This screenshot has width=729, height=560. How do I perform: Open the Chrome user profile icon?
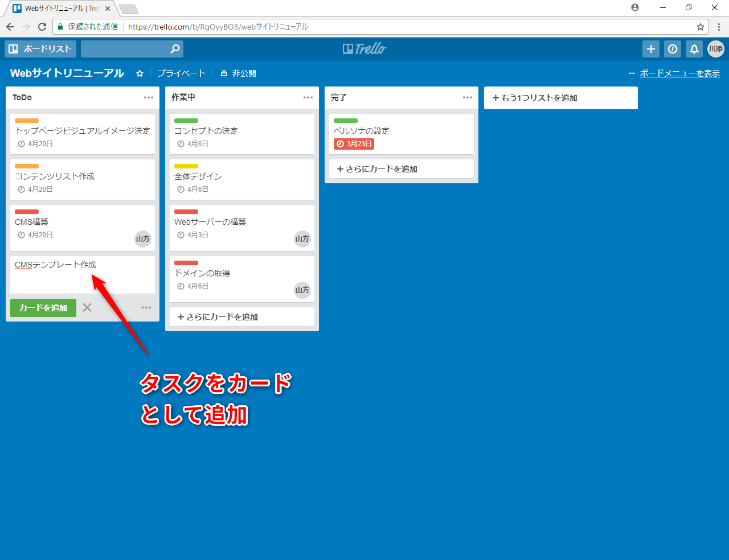[635, 7]
